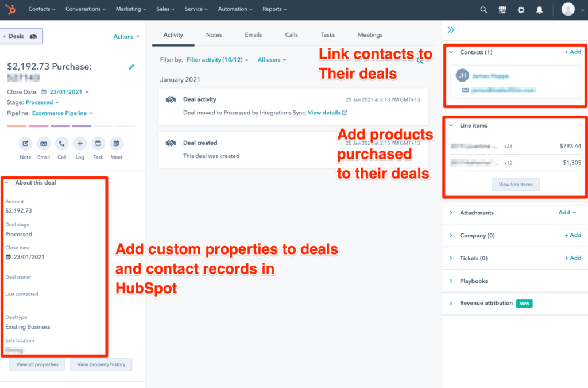
Task: Click the contact's email envelope icon
Action: tap(465, 90)
